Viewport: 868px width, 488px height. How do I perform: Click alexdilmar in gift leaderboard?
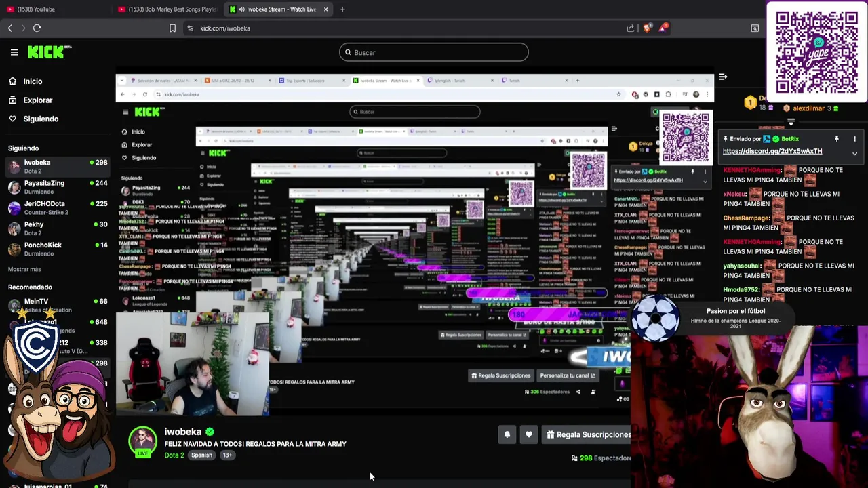[808, 108]
